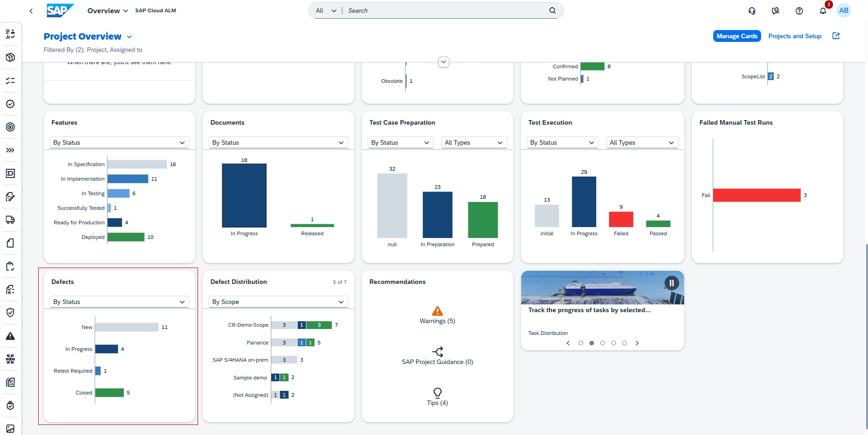Image resolution: width=868 pixels, height=435 pixels.
Task: Select the first carousel page dot
Action: click(x=580, y=343)
